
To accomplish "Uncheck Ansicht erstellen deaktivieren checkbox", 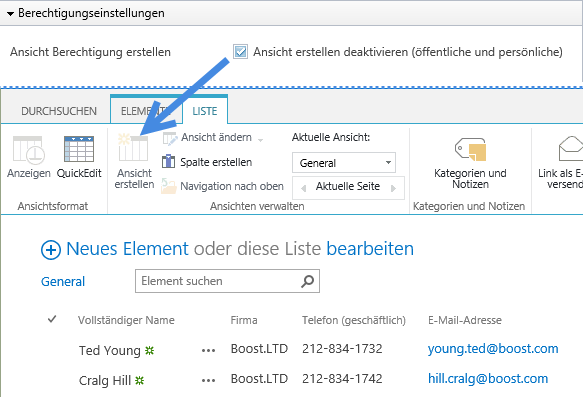I will pyautogui.click(x=240, y=52).
